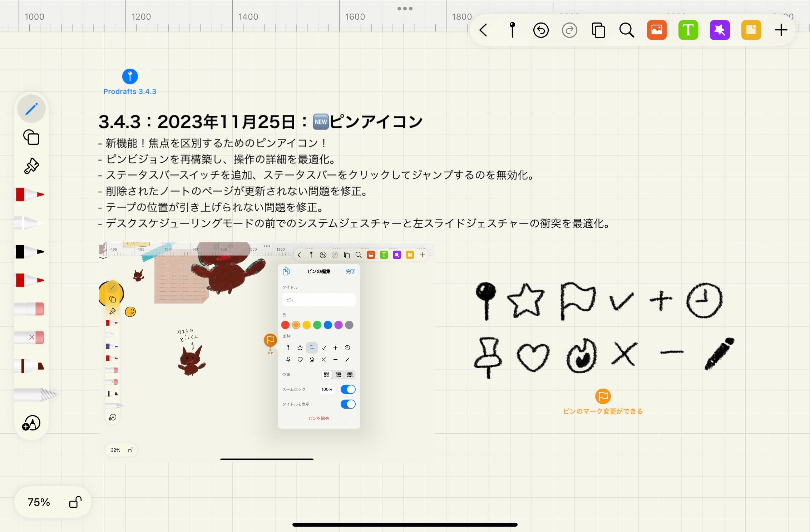Click the line starting テープの位置が引き上げられない
Viewport: 810px width, 532px height.
(x=211, y=207)
